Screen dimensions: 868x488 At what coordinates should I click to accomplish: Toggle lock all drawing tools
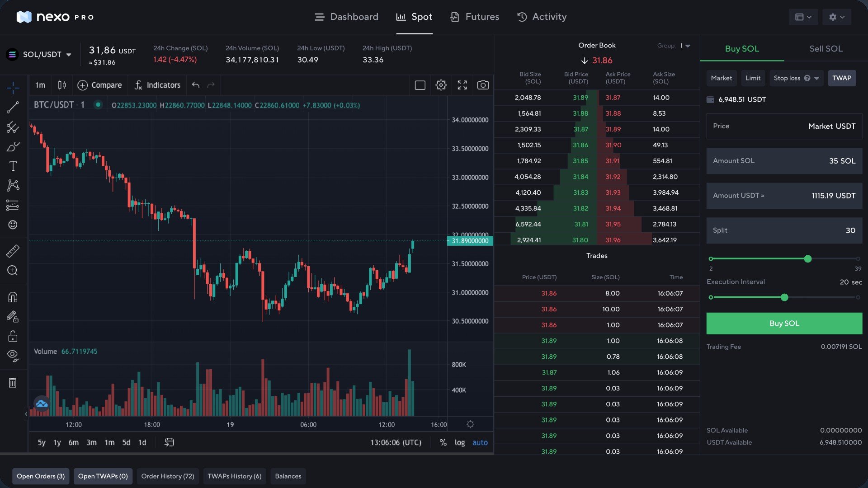tap(13, 336)
